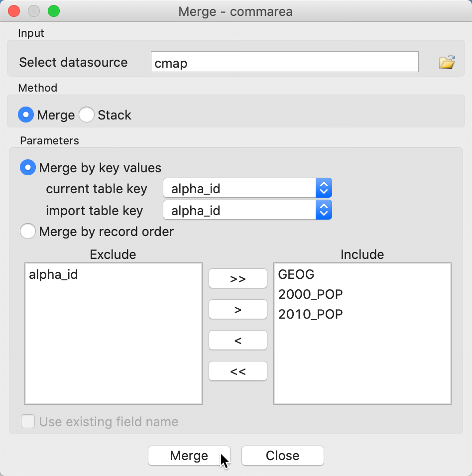Toggle Use existing field name checkbox
Screen dimensions: 472x476
[27, 421]
